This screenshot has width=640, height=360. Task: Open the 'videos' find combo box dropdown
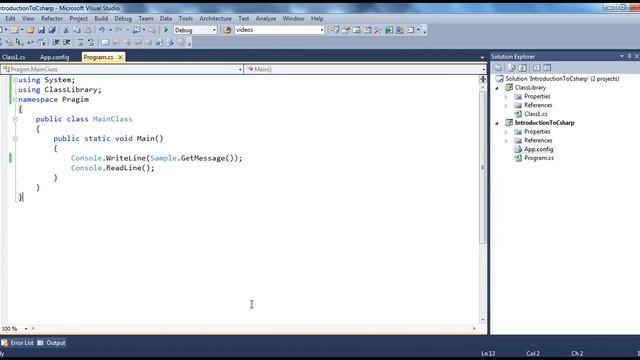click(322, 30)
